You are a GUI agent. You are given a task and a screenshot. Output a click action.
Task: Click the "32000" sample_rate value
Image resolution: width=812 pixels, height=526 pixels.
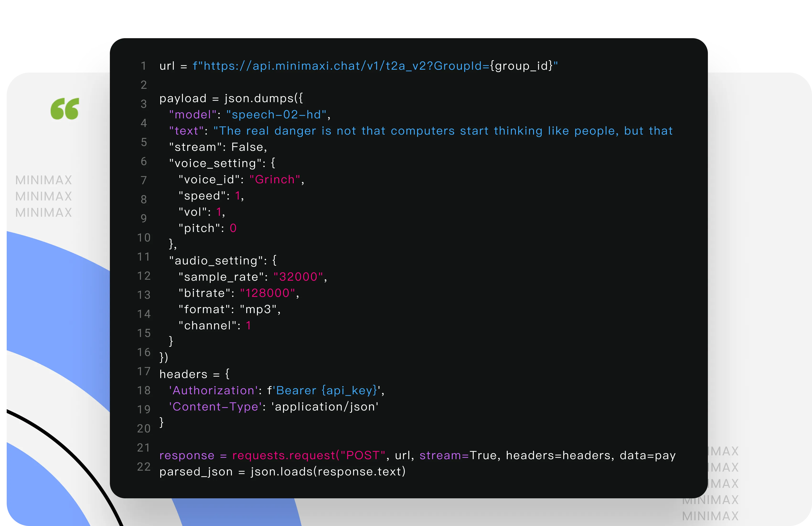[x=298, y=277]
